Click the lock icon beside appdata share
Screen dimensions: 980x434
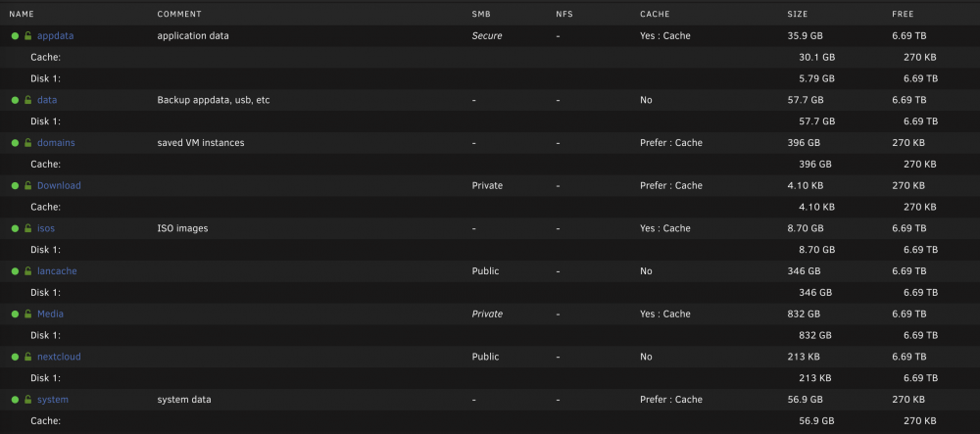(28, 36)
